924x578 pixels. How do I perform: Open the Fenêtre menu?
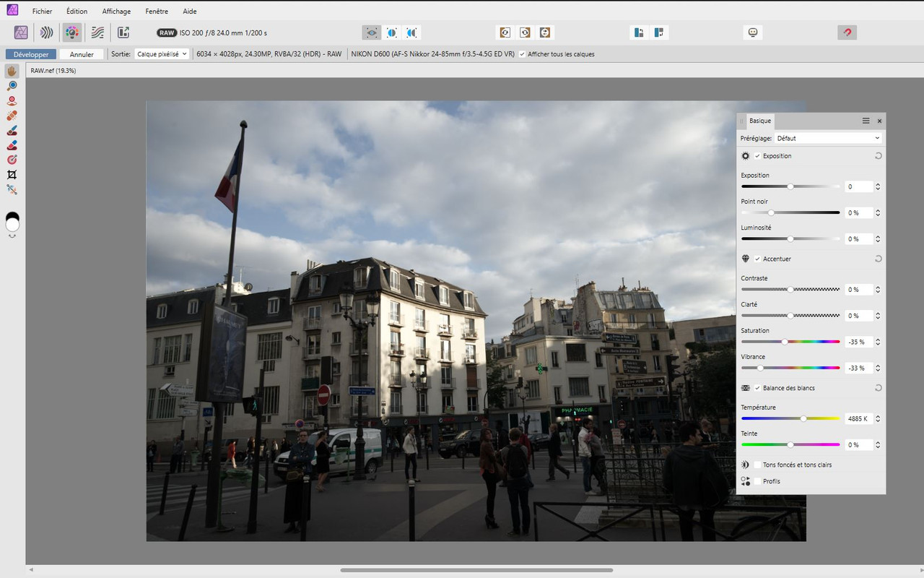click(x=157, y=12)
